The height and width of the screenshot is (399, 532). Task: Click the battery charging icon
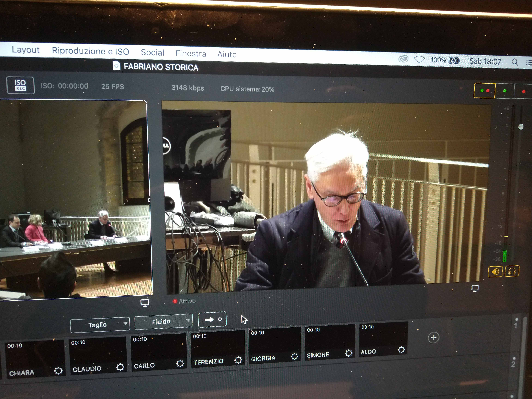coord(454,60)
